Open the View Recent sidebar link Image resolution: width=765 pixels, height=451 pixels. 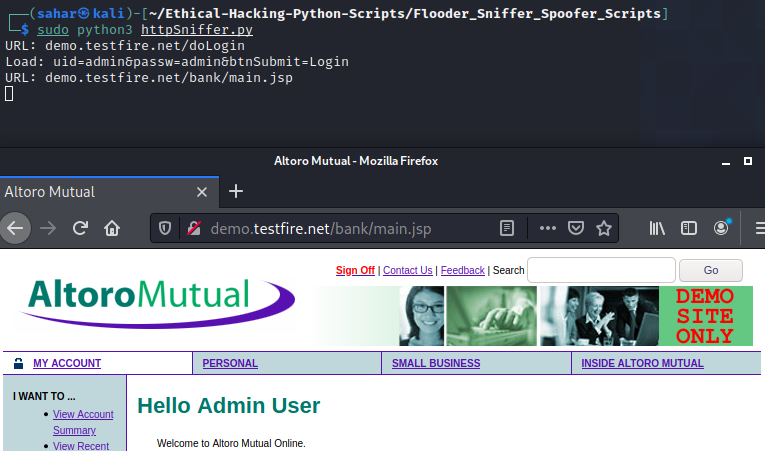tap(81, 446)
